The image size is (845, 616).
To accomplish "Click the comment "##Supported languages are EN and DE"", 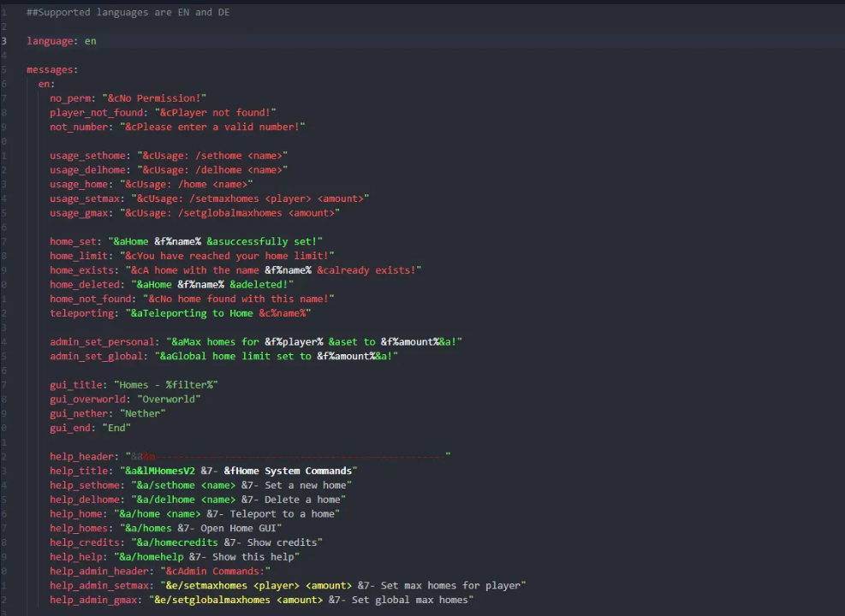I will 128,12.
